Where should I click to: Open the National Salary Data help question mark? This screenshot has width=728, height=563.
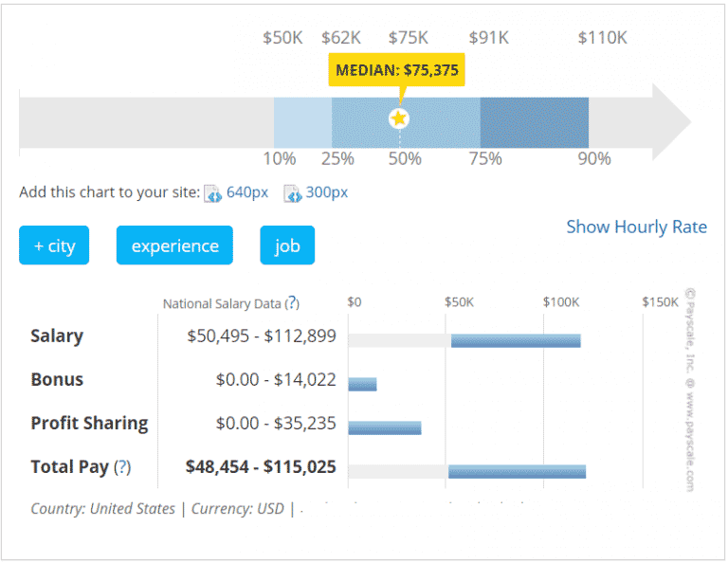pos(293,303)
